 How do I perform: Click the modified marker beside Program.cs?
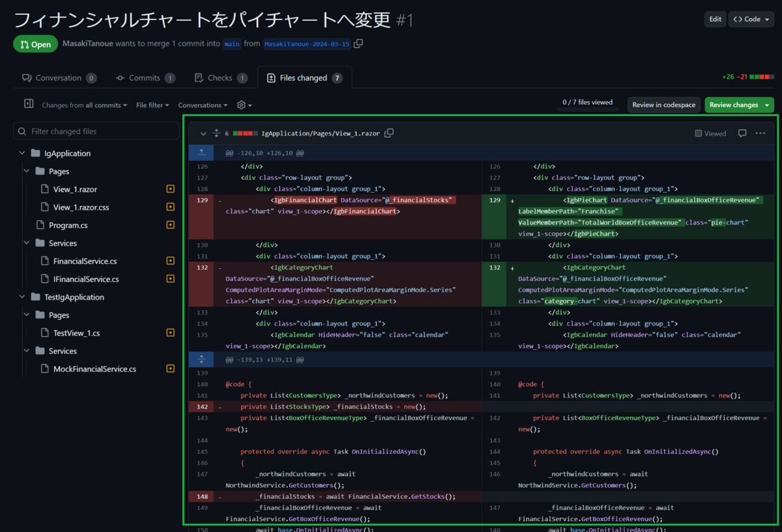[x=170, y=225]
